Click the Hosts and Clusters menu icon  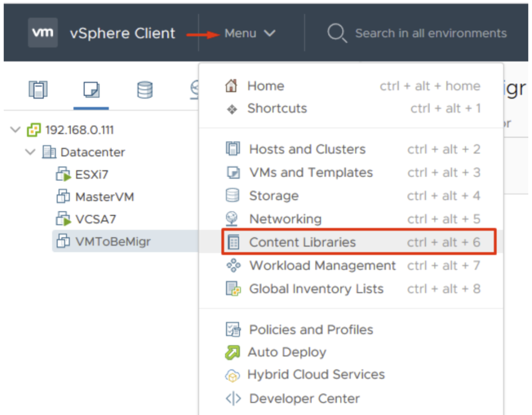[x=233, y=149]
